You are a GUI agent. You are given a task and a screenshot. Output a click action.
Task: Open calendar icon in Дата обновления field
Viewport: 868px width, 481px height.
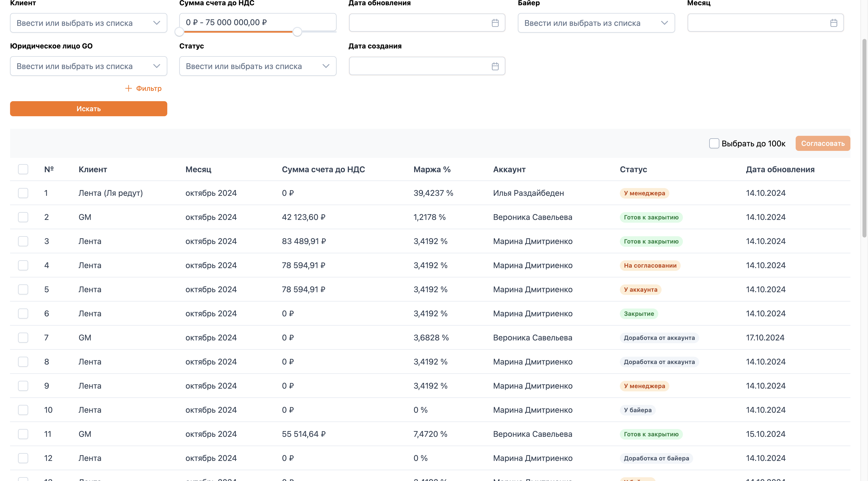pyautogui.click(x=495, y=23)
